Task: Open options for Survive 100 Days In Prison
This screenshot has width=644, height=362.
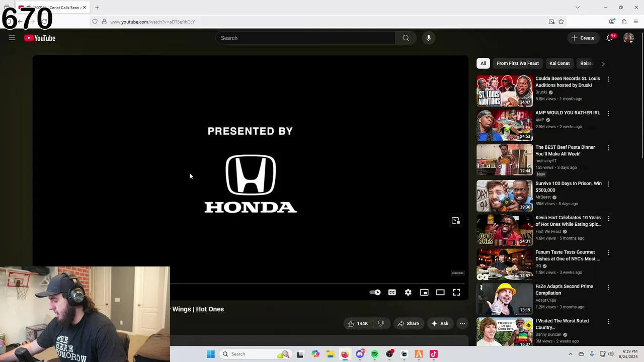Action: [x=609, y=184]
